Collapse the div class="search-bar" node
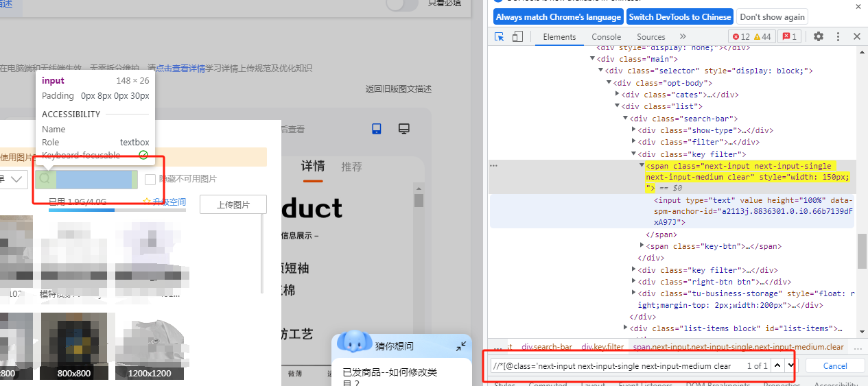This screenshot has width=868, height=386. pyautogui.click(x=625, y=119)
